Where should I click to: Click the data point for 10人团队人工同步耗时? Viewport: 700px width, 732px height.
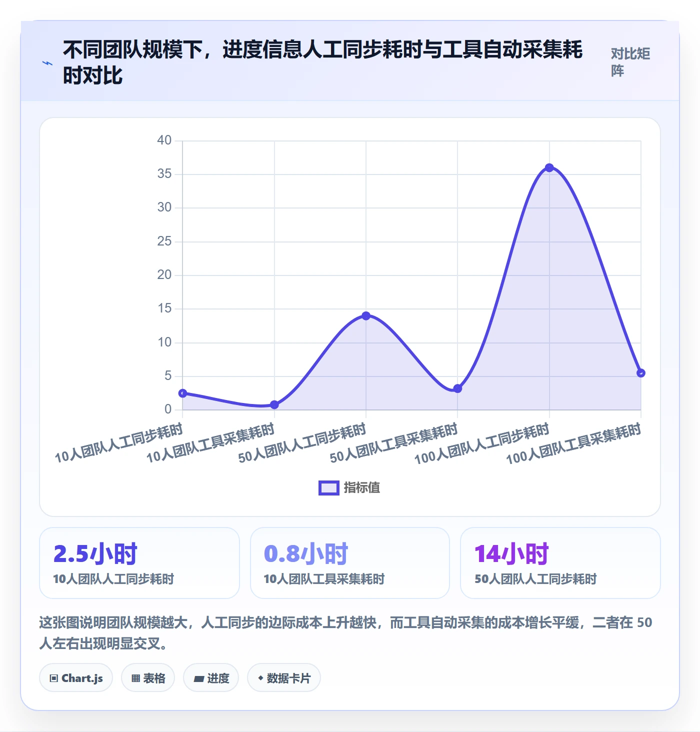182,393
